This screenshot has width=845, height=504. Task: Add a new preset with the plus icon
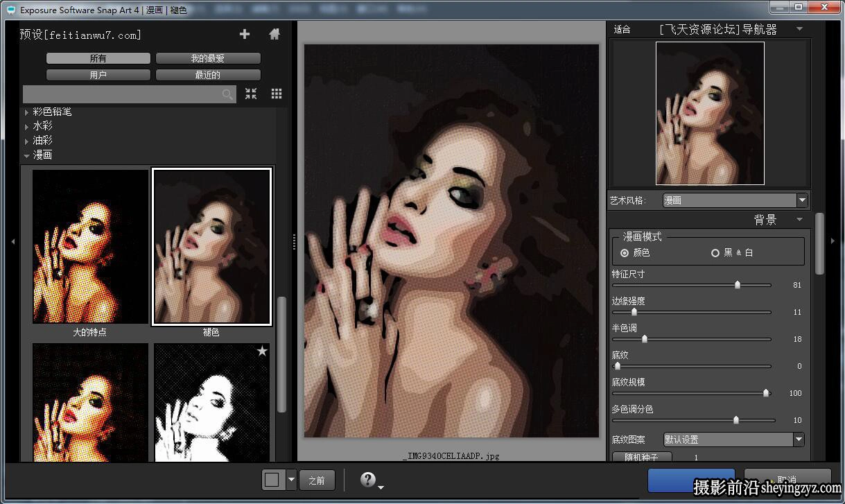point(244,34)
